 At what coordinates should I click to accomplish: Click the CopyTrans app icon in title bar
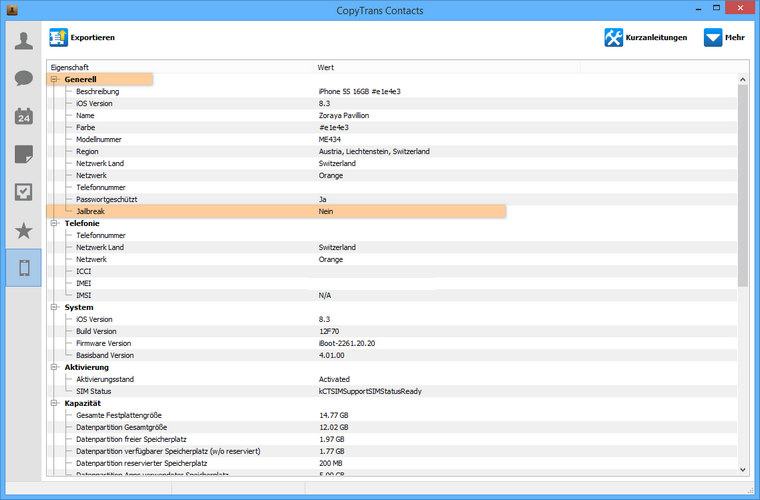[12, 10]
